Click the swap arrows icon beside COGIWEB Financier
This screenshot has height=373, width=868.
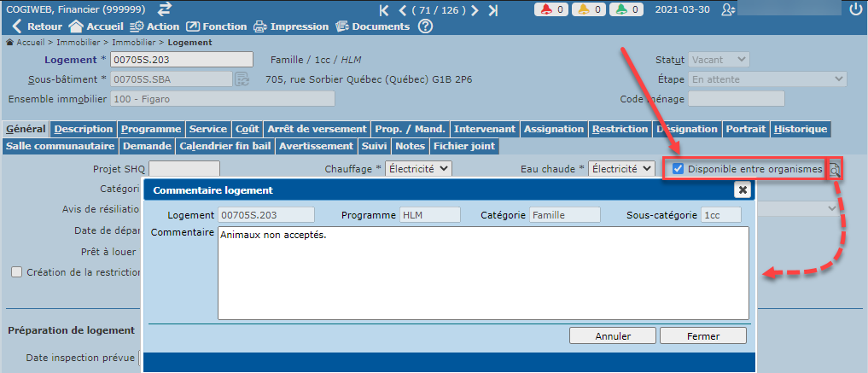165,9
